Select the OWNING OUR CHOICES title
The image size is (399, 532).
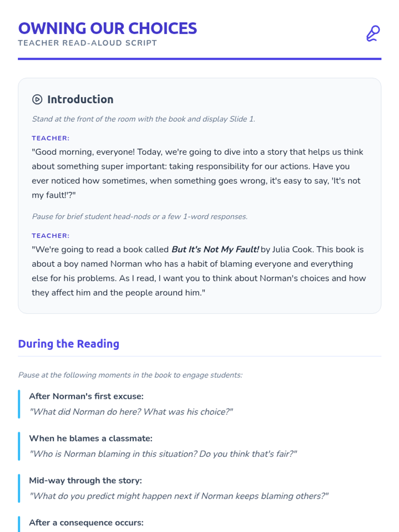pos(107,28)
